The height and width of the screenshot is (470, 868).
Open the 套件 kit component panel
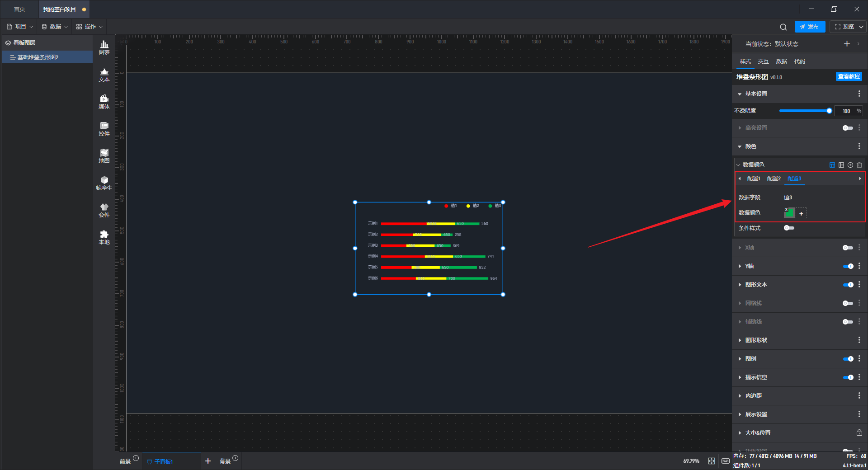tap(104, 210)
